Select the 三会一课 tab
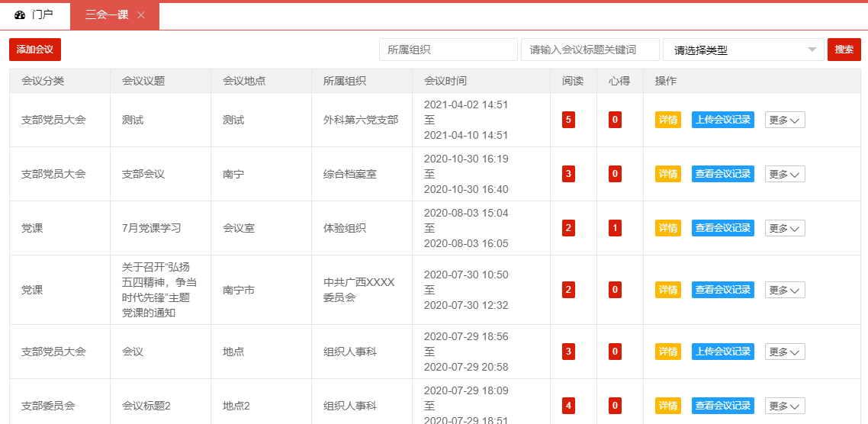This screenshot has height=424, width=868. [x=107, y=15]
